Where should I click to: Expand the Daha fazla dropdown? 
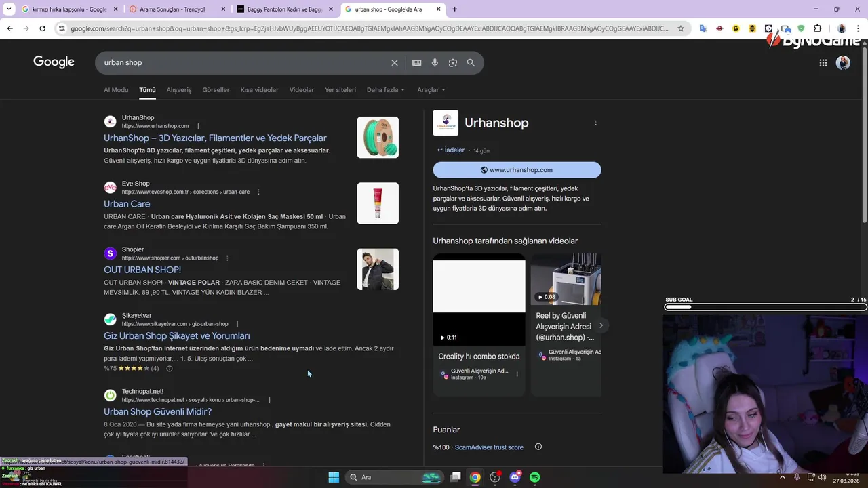pyautogui.click(x=386, y=90)
